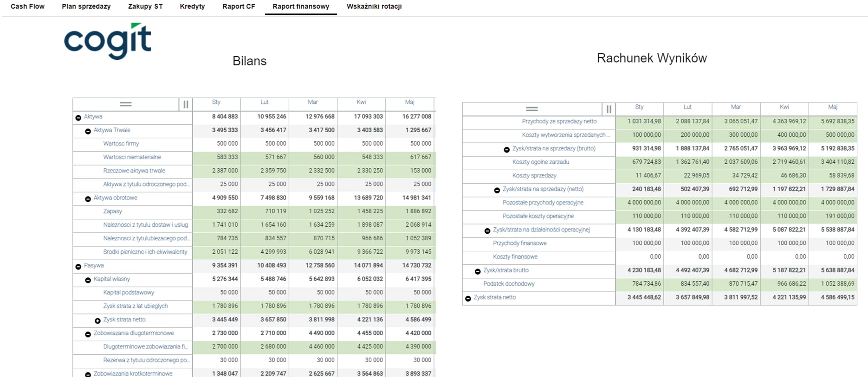
Task: Select the Podatek dochodowy row label
Action: click(509, 284)
